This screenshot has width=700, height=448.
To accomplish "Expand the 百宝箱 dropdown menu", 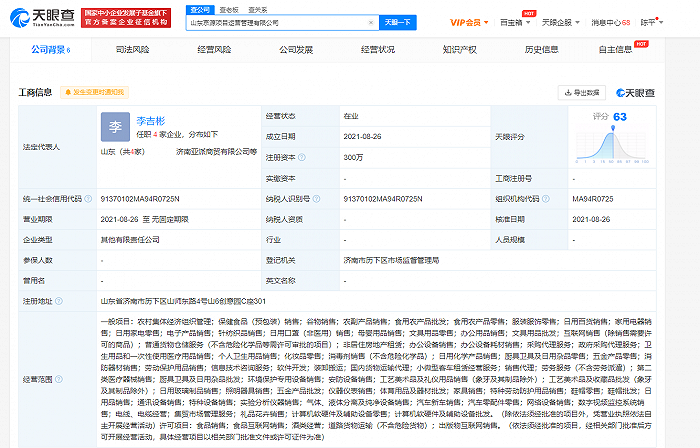I will (517, 21).
